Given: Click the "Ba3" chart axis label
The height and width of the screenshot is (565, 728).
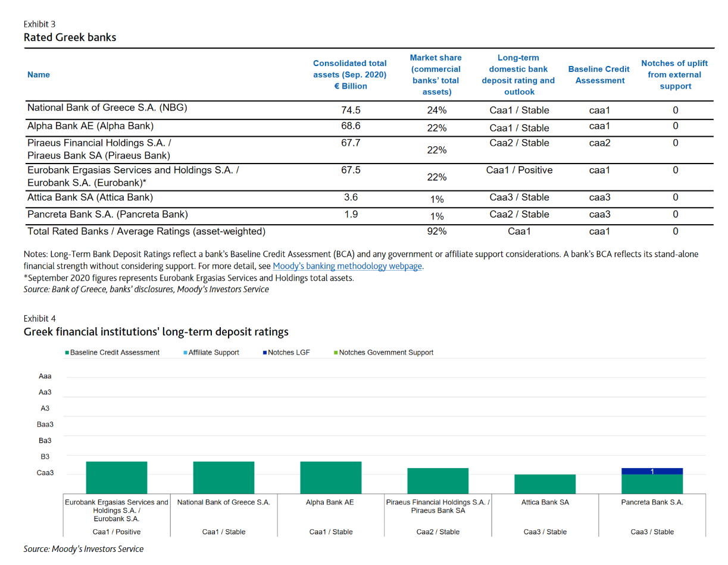Looking at the screenshot, I should 45,441.
